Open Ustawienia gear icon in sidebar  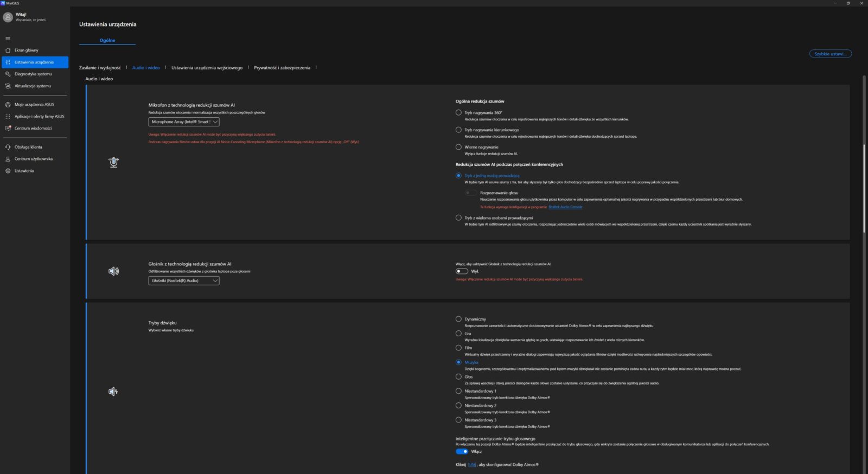pyautogui.click(x=8, y=171)
